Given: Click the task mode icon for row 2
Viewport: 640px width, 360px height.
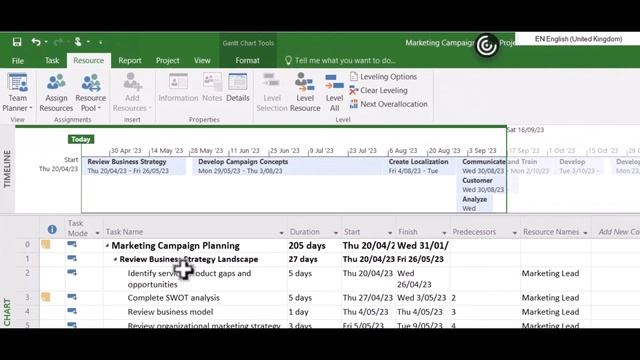Looking at the screenshot, I should (72, 272).
